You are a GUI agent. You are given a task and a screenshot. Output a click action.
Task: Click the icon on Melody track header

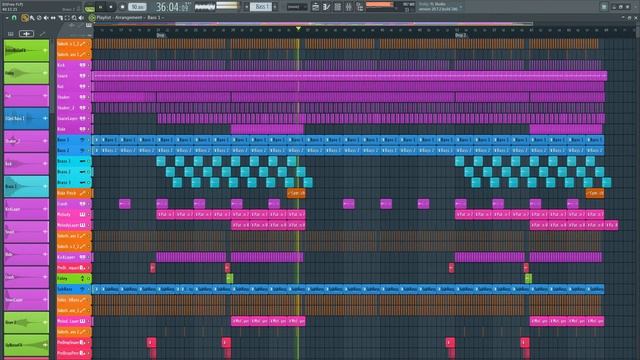click(x=82, y=214)
